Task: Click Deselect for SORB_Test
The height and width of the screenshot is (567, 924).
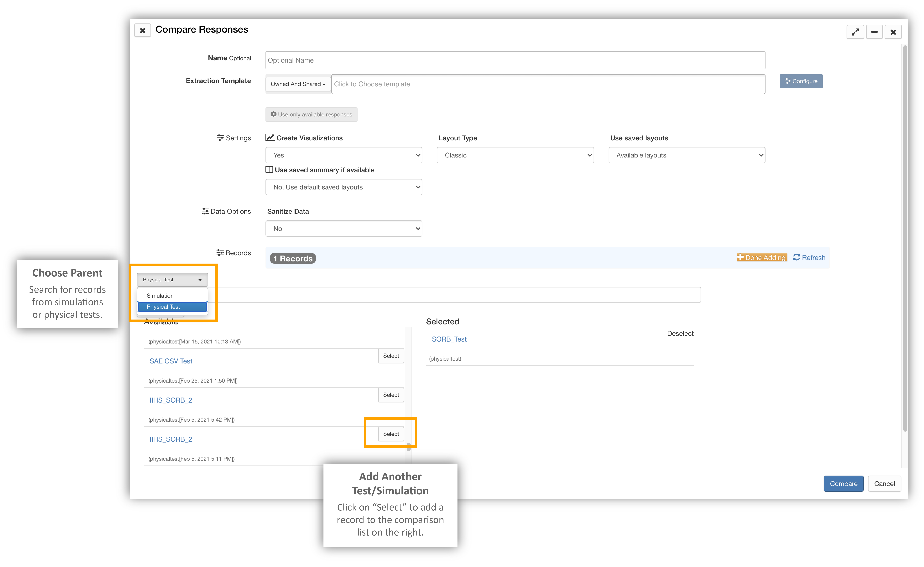Action: pyautogui.click(x=680, y=334)
